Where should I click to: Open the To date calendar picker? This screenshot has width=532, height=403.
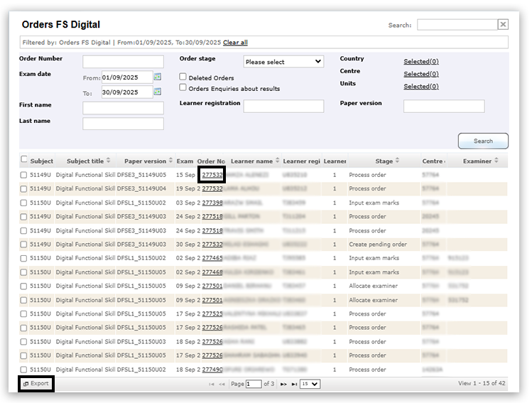pyautogui.click(x=158, y=92)
